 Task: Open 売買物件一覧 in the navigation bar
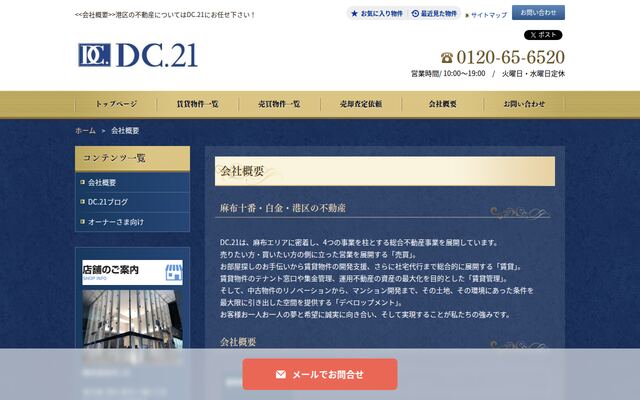click(x=279, y=104)
